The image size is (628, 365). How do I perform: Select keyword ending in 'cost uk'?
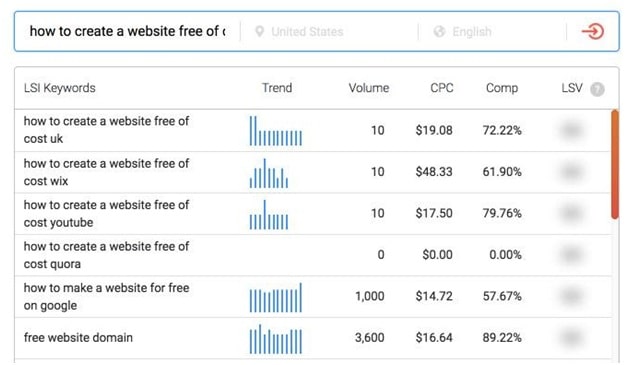point(106,130)
